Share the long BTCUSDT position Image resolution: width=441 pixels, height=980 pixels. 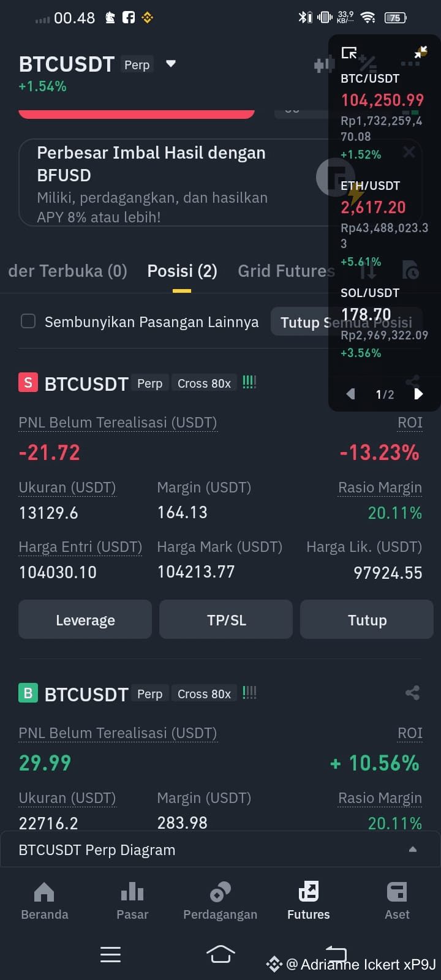tap(412, 693)
